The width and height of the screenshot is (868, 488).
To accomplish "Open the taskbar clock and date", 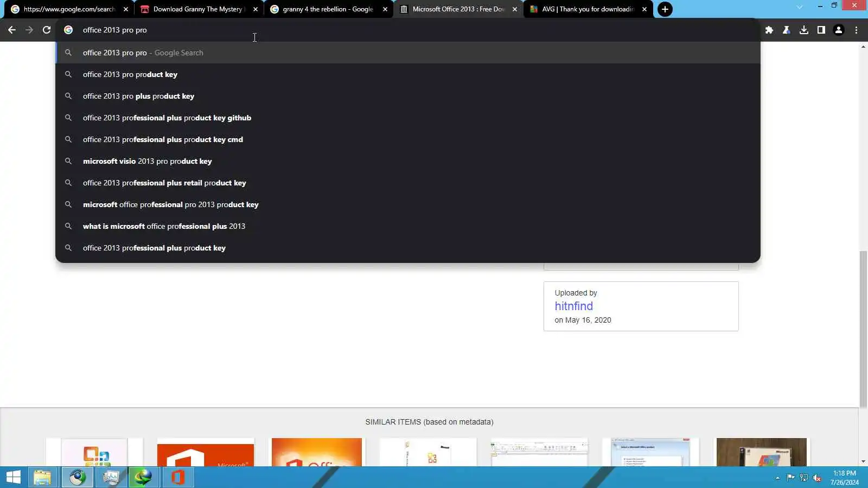I will pos(845,478).
